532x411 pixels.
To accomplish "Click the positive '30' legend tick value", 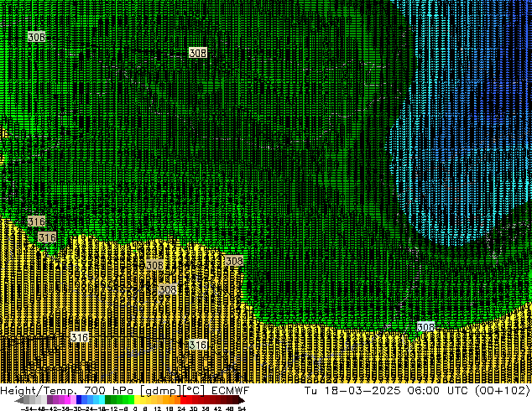I will point(193,408).
